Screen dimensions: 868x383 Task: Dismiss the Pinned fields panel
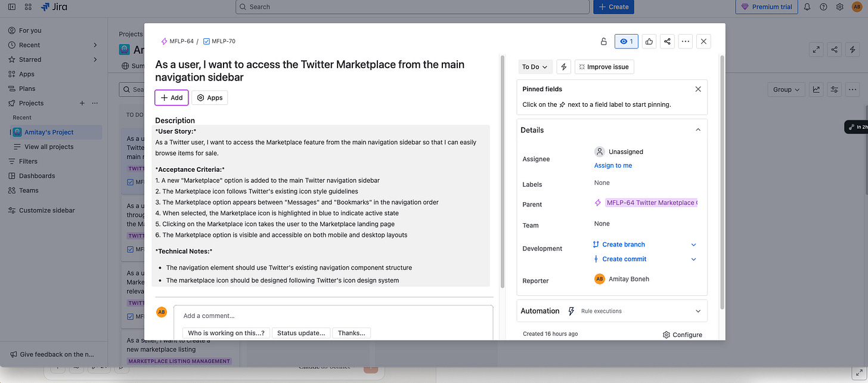(x=698, y=89)
